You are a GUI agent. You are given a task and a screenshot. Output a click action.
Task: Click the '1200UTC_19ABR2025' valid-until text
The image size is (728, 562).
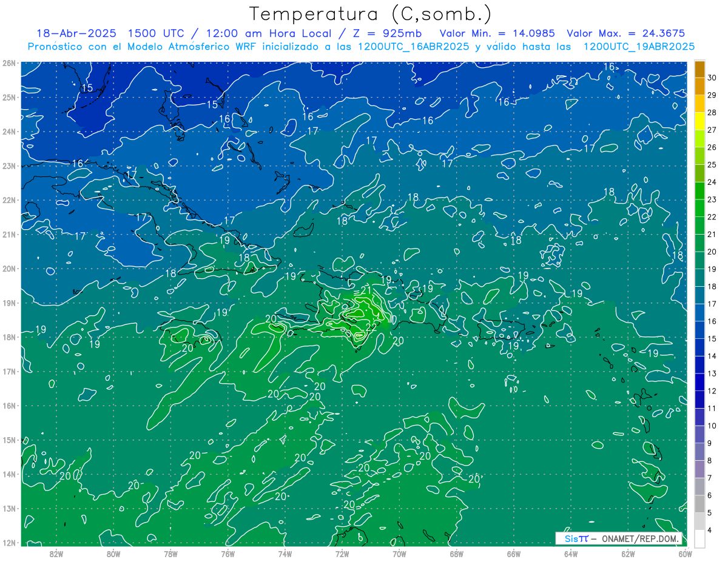click(638, 46)
